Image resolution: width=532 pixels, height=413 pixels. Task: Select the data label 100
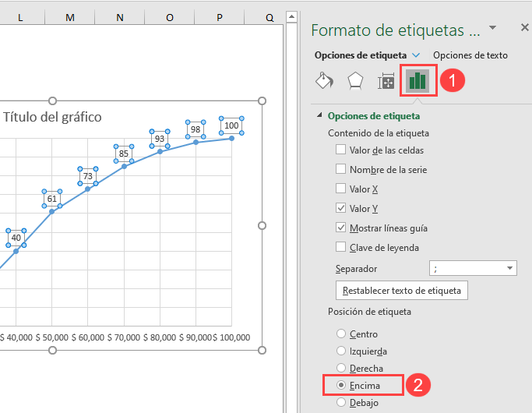click(231, 125)
